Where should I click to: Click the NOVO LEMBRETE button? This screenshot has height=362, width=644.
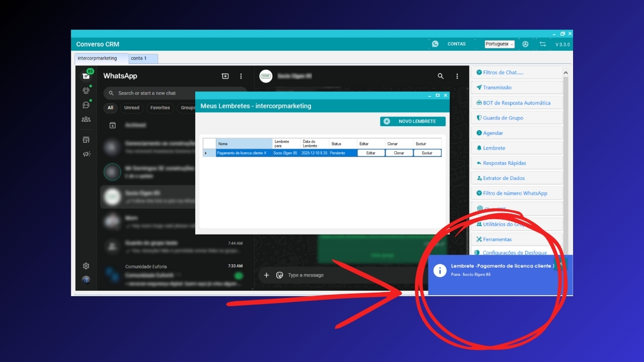pos(413,121)
